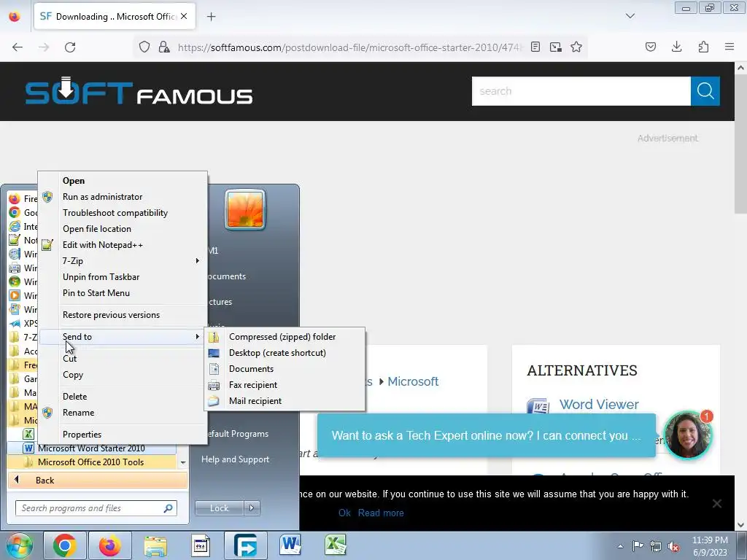Open the Firefox hamburger menu

pyautogui.click(x=729, y=47)
